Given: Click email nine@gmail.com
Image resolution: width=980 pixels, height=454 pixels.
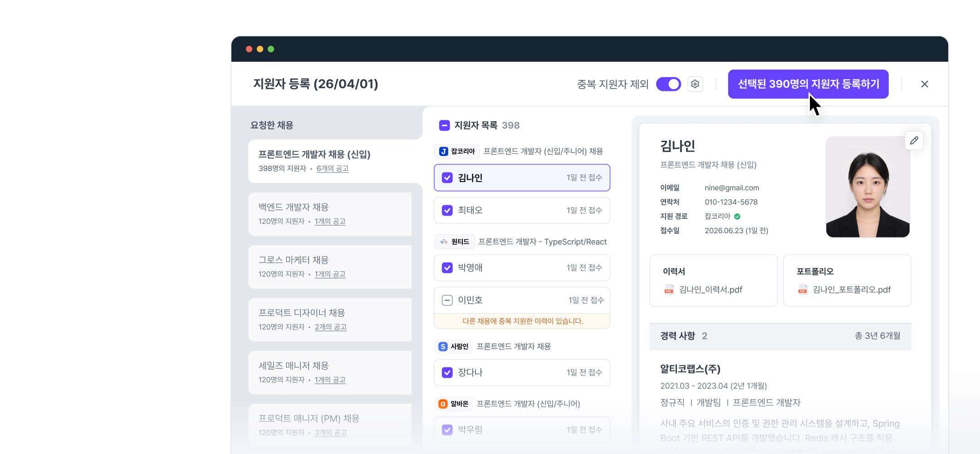Looking at the screenshot, I should pos(732,188).
